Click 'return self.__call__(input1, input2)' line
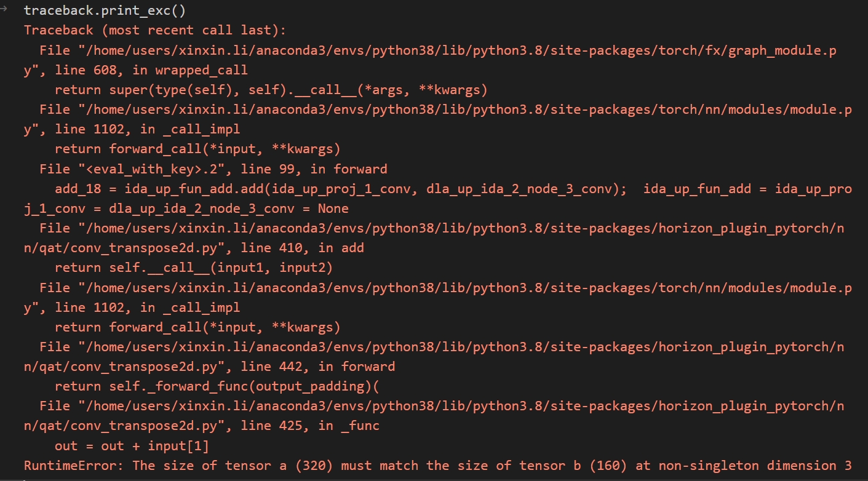This screenshot has height=481, width=868. (194, 268)
